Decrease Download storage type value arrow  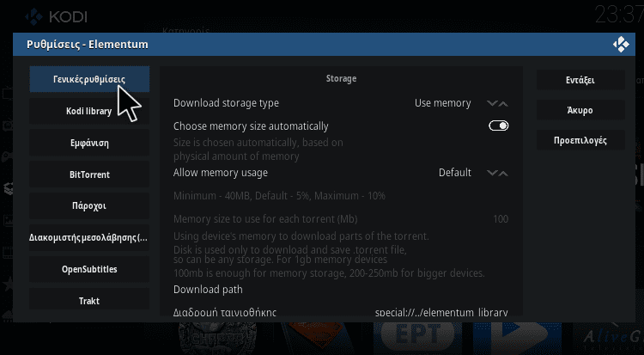click(492, 103)
